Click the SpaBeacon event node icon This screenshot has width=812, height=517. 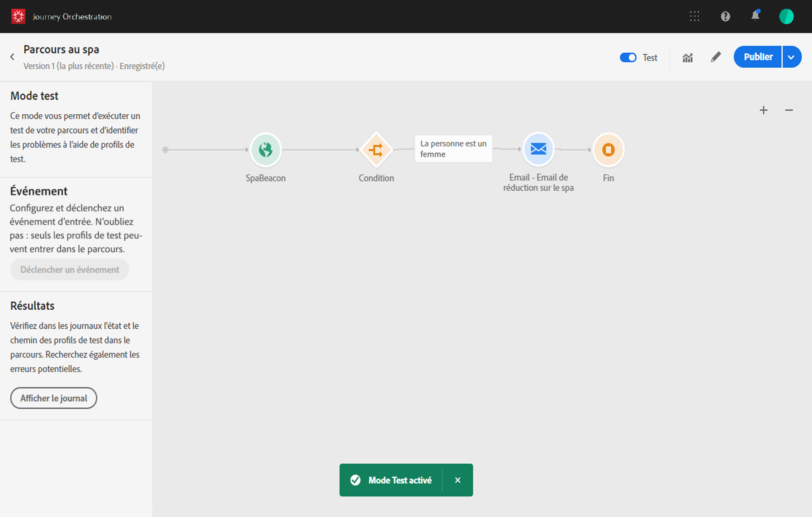pos(265,149)
